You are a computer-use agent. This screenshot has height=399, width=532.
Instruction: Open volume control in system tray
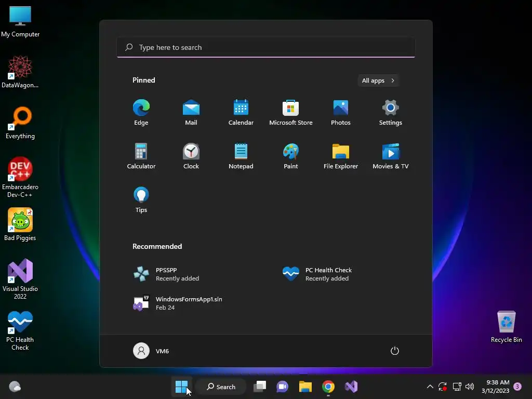[x=470, y=387]
